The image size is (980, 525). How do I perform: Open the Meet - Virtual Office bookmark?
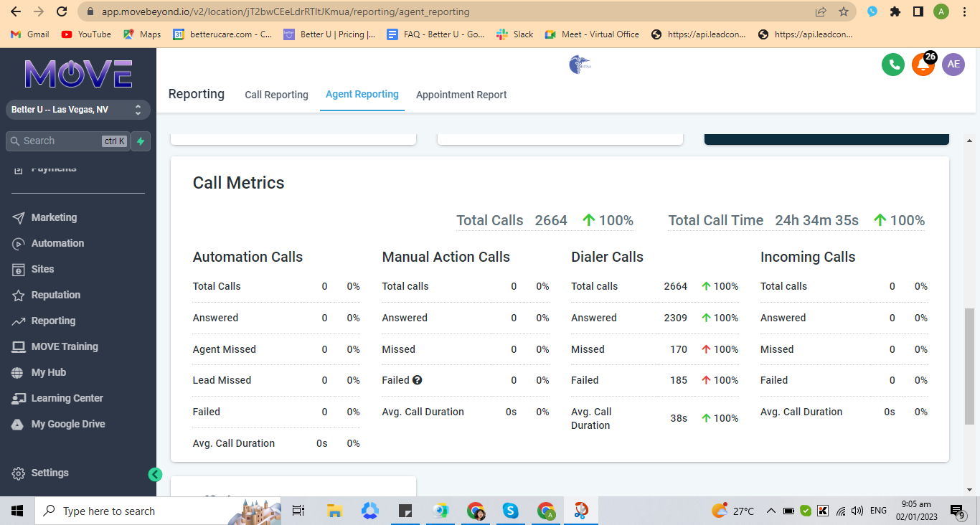(592, 34)
